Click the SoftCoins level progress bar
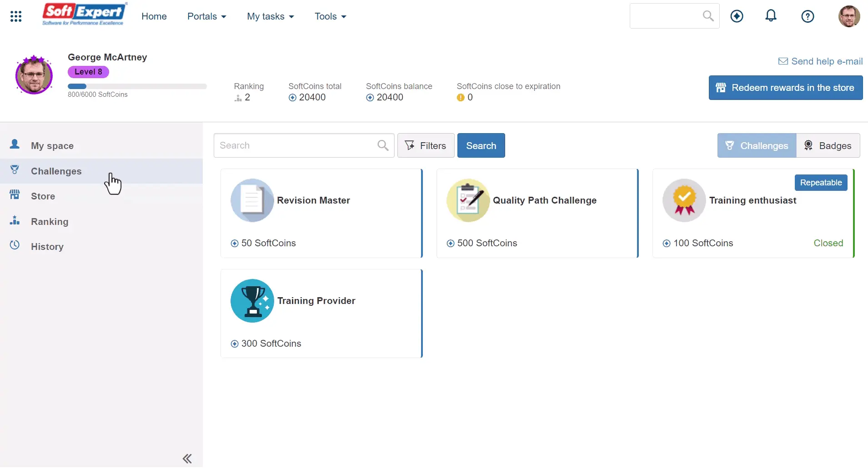Viewport: 868px width, 468px height. [x=137, y=86]
